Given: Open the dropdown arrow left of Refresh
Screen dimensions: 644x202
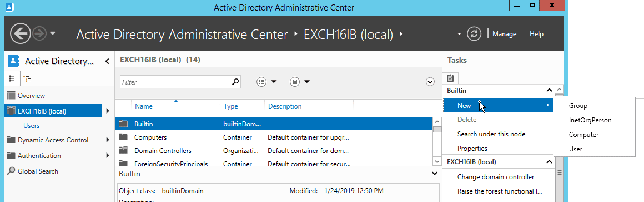Looking at the screenshot, I should pyautogui.click(x=459, y=34).
